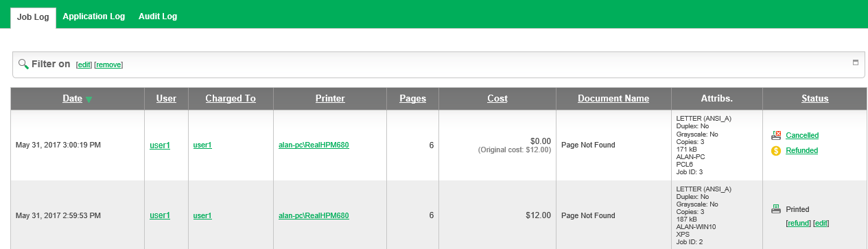The image size is (868, 249).
Task: Sort by Document Name column header
Action: coord(613,99)
